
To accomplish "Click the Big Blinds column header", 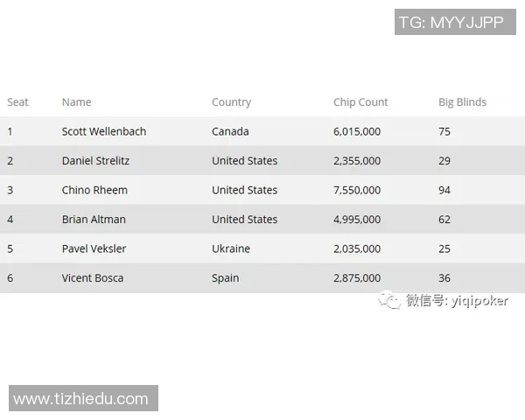I will click(x=462, y=102).
